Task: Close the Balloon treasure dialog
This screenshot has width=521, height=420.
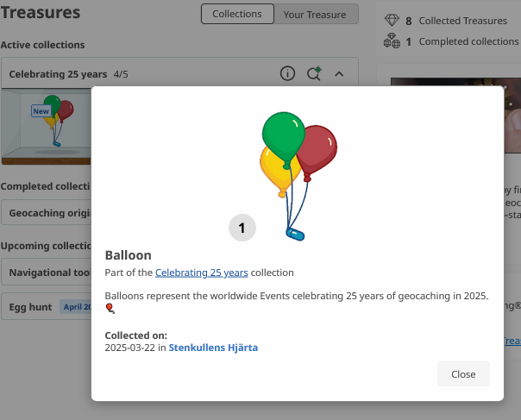Action: point(463,374)
